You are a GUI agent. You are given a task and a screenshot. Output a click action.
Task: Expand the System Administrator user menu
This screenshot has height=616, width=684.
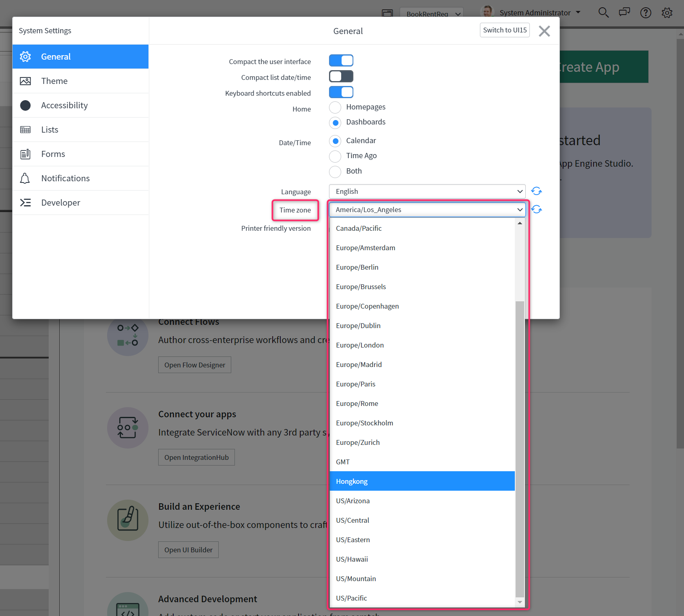(535, 13)
